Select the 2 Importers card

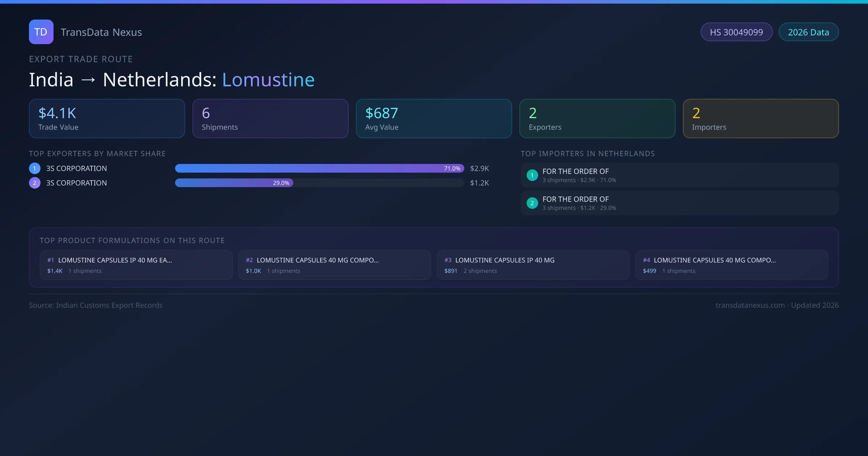pyautogui.click(x=761, y=119)
